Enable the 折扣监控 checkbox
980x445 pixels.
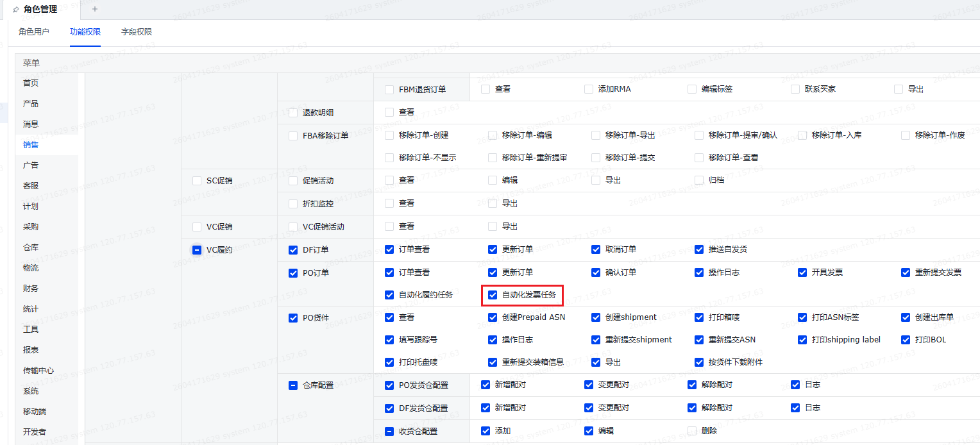click(x=293, y=204)
